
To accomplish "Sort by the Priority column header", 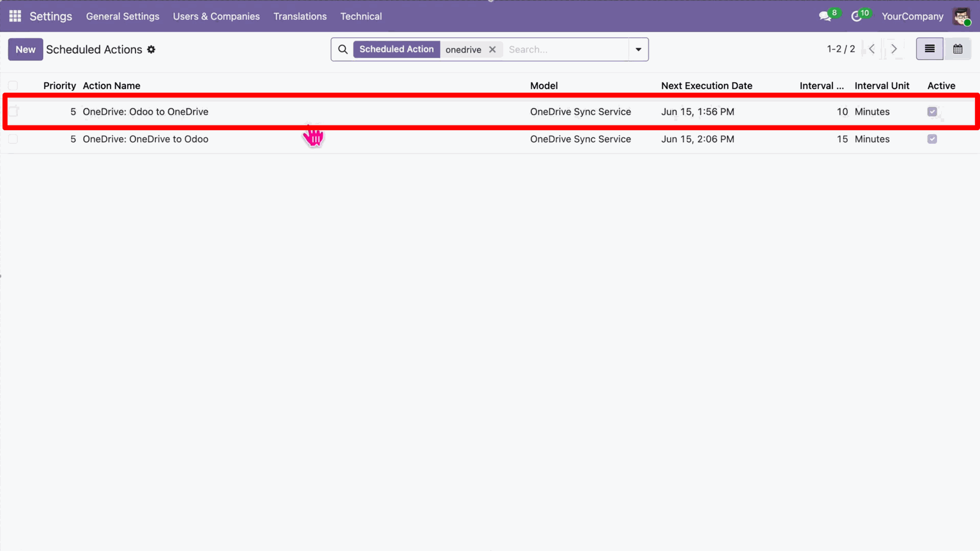I will 59,86.
